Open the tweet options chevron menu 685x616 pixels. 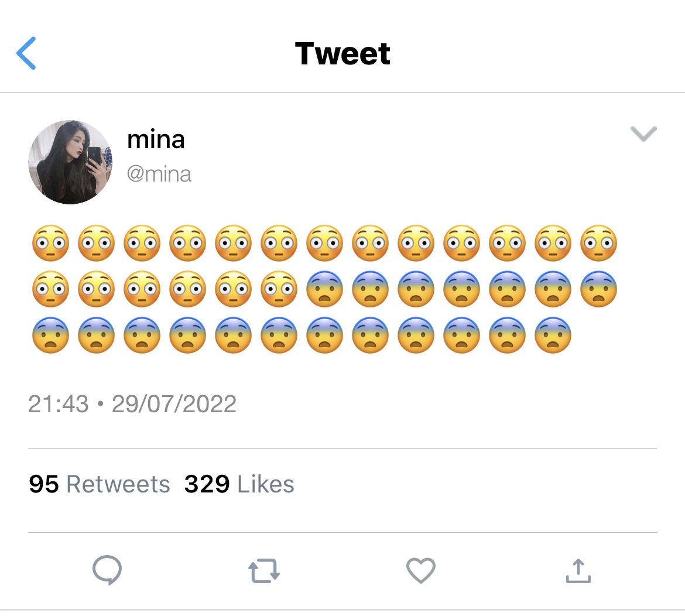643,134
